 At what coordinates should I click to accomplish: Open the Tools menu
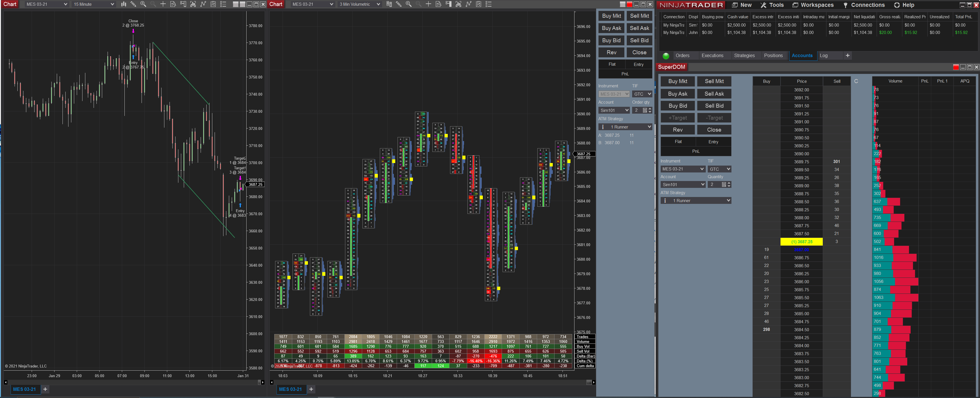[x=772, y=5]
